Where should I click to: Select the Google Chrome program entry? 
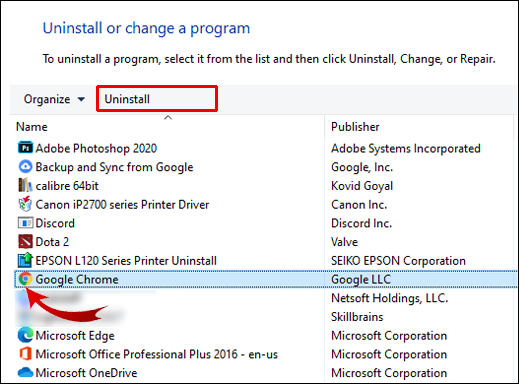(266, 279)
